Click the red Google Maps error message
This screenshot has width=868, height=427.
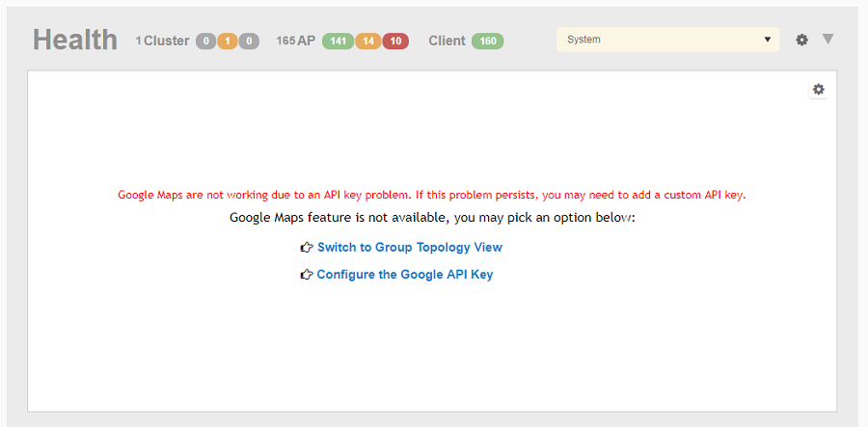click(x=432, y=195)
